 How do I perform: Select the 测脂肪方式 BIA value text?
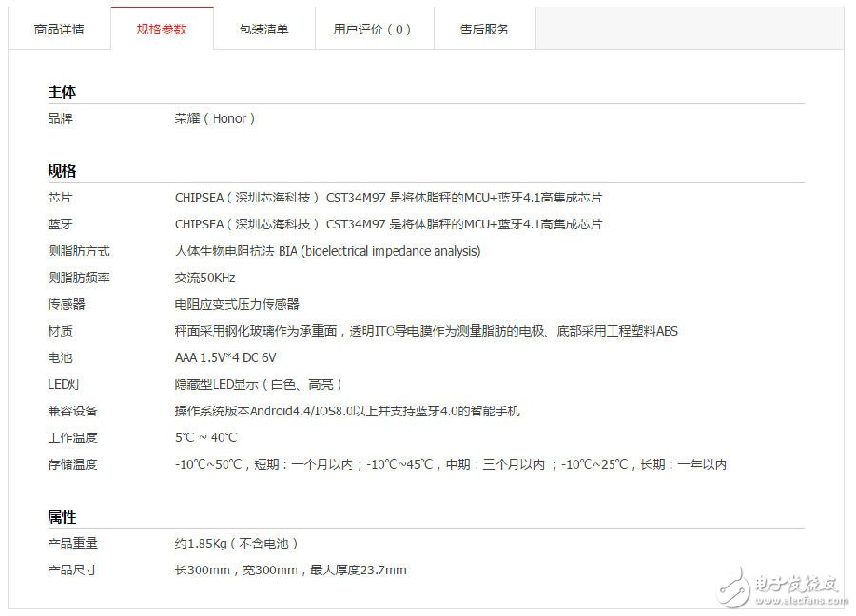tap(323, 251)
